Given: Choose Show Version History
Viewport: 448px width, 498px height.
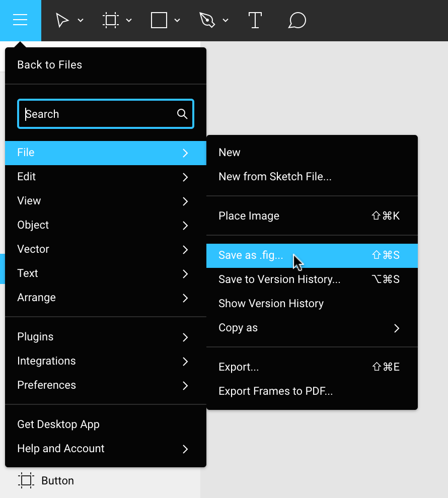Looking at the screenshot, I should point(312,304).
